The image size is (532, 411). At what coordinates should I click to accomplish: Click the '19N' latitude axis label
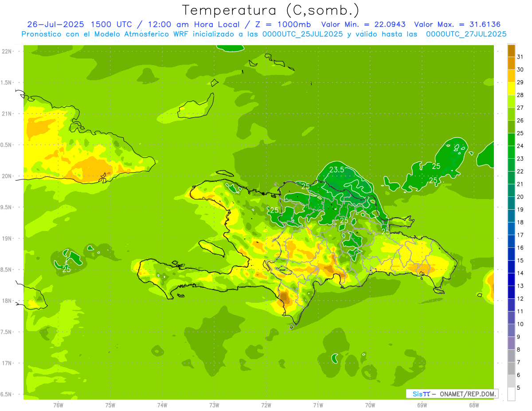coord(6,238)
